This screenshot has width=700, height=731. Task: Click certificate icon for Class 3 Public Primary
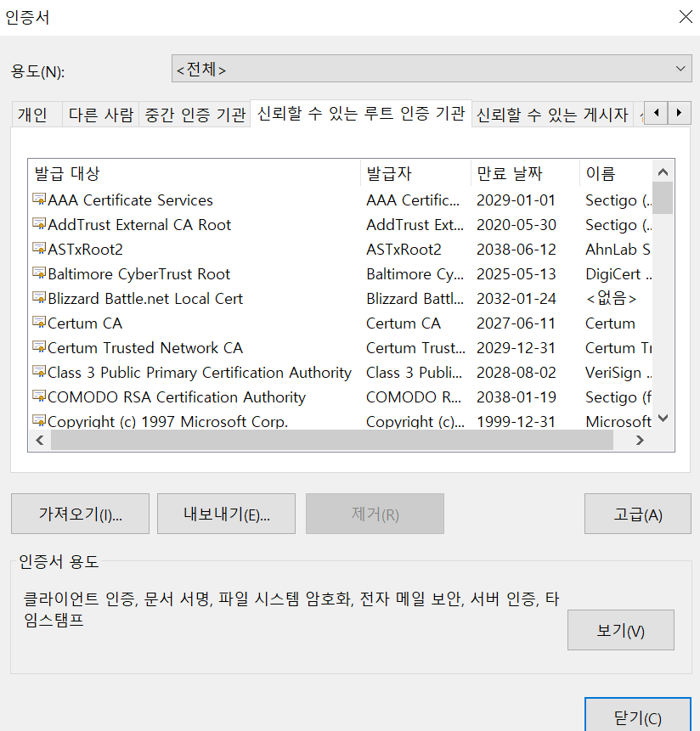point(39,373)
